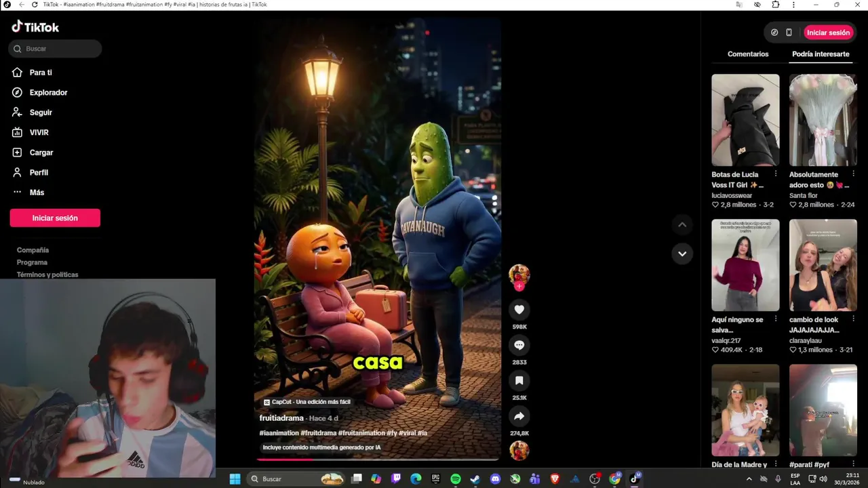Open the cambio de look video thumbnail

coord(823,265)
